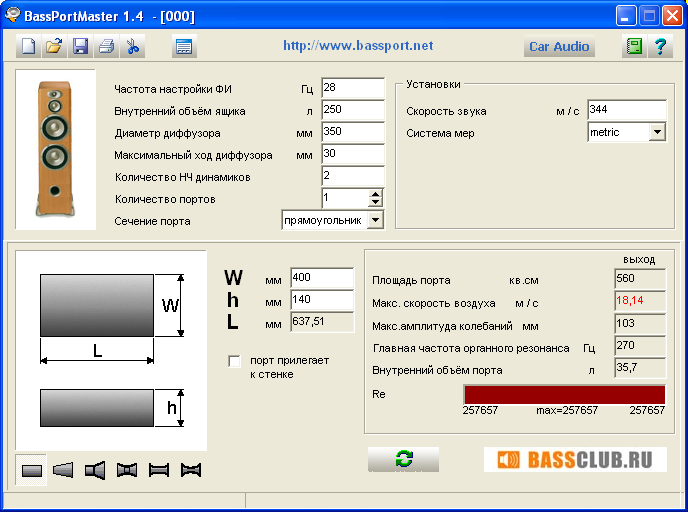Select the flanged straight port icon
The width and height of the screenshot is (688, 512).
point(159,470)
